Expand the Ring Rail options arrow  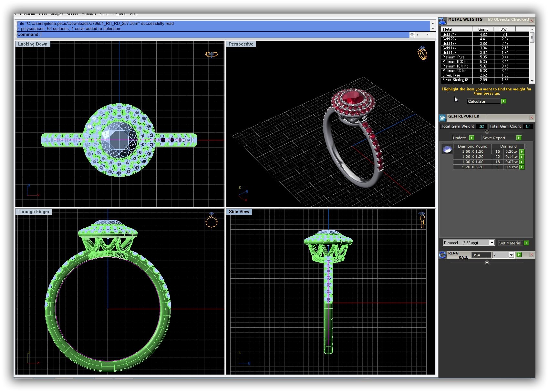coord(487,263)
